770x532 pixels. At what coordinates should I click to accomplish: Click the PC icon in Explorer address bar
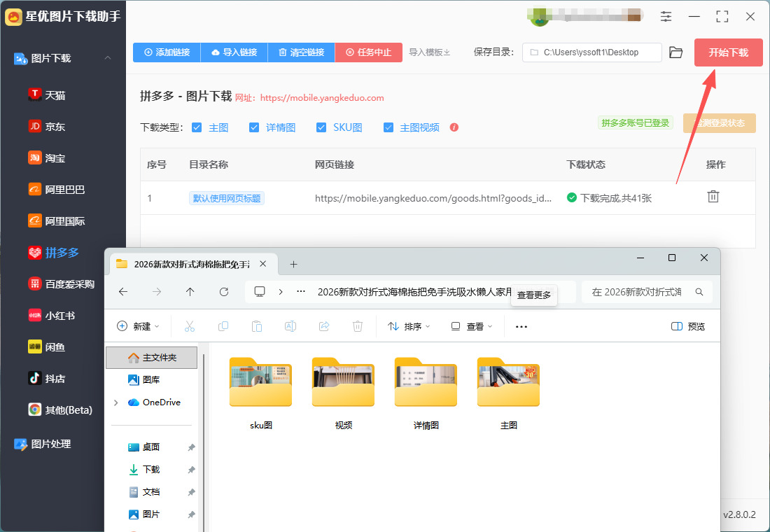(260, 292)
